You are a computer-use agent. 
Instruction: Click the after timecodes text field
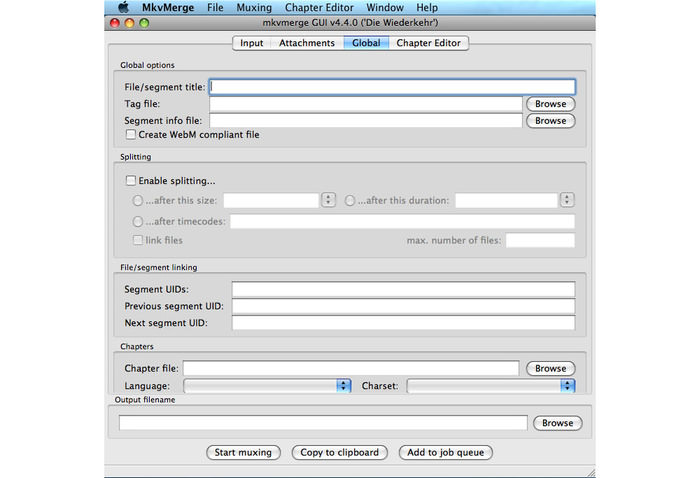(402, 221)
